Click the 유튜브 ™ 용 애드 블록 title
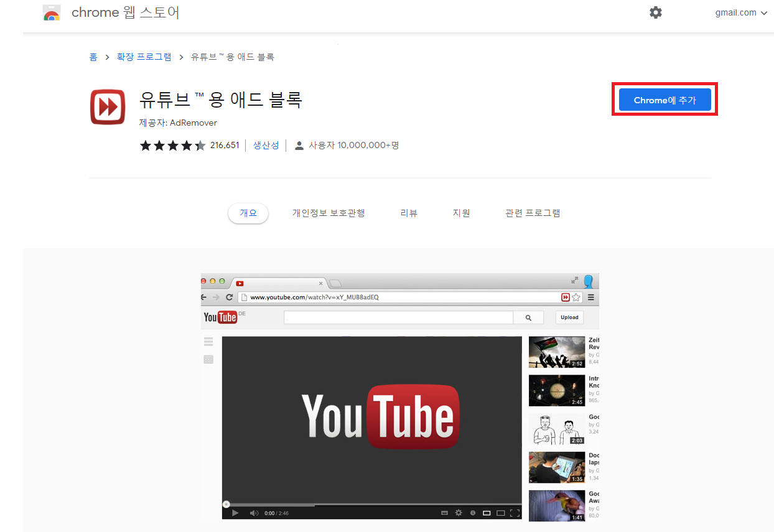774x532 pixels. [x=221, y=100]
